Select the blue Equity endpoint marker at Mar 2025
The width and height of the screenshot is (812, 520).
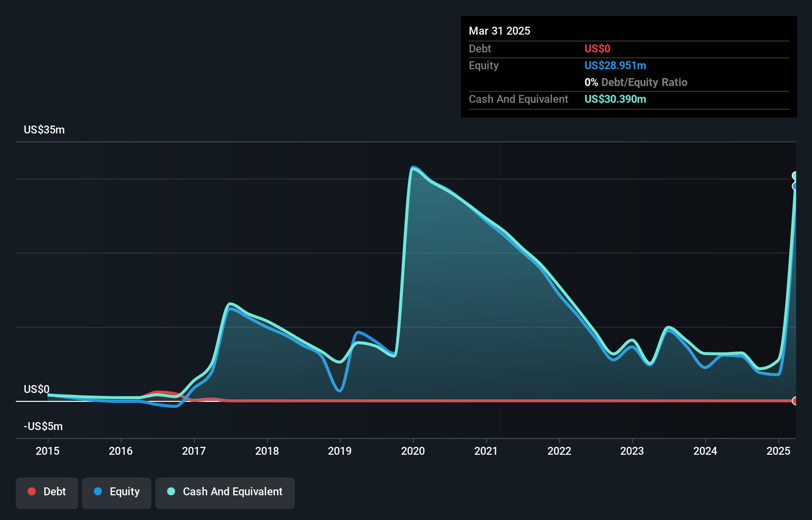[795, 186]
